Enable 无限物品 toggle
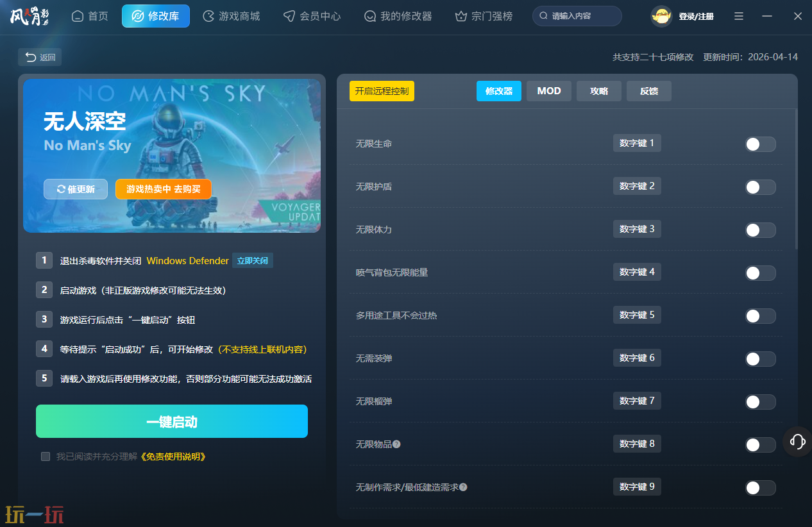Image resolution: width=812 pixels, height=527 pixels. (x=760, y=445)
